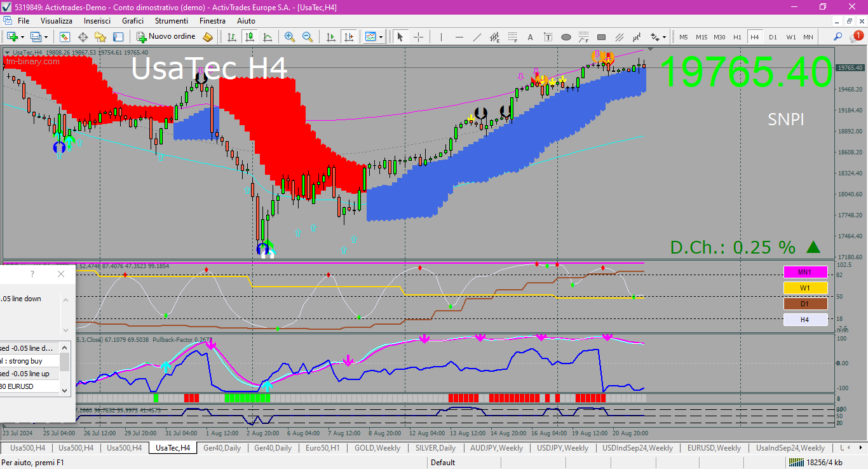The width and height of the screenshot is (868, 469).
Task: Open the search magnifier icon
Action: click(838, 37)
